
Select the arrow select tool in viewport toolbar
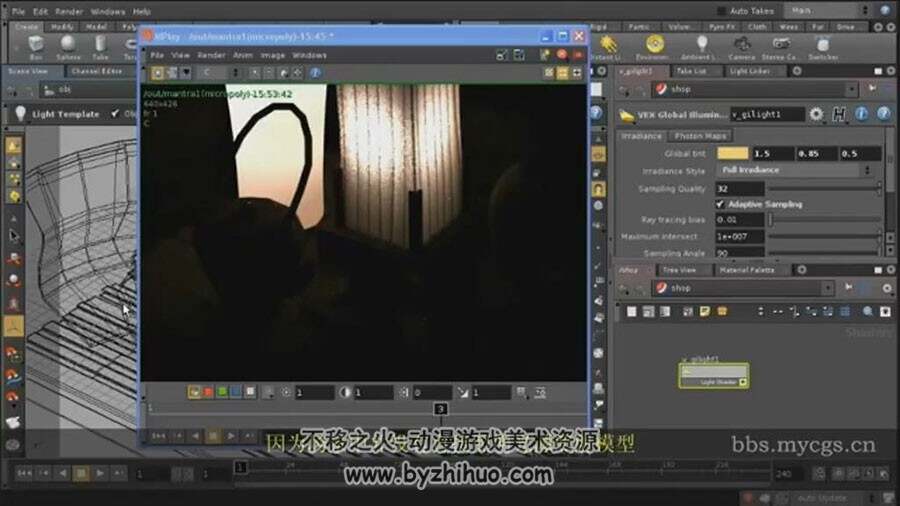coord(14,235)
